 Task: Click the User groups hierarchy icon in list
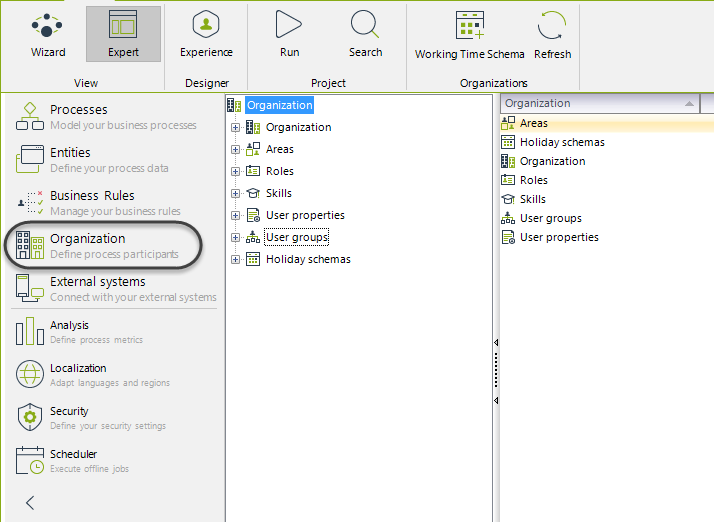pos(508,218)
